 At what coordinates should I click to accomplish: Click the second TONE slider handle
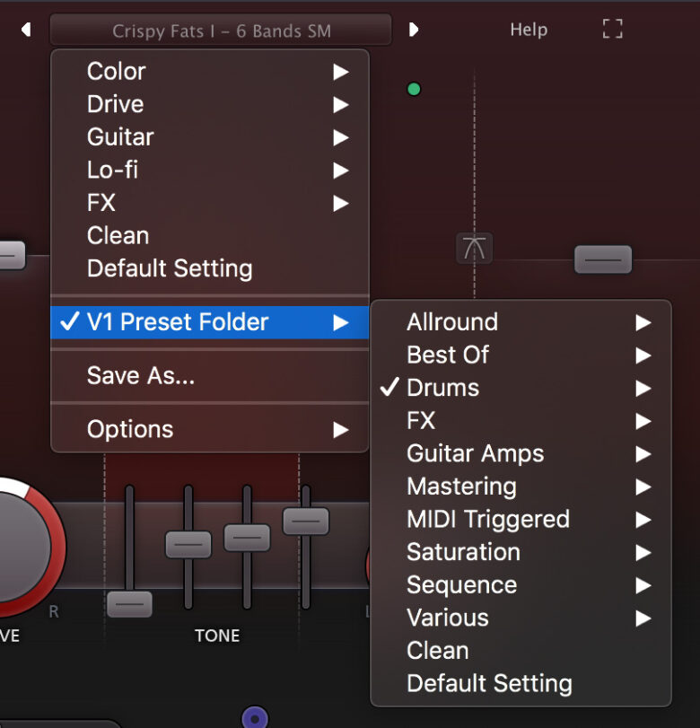point(188,544)
